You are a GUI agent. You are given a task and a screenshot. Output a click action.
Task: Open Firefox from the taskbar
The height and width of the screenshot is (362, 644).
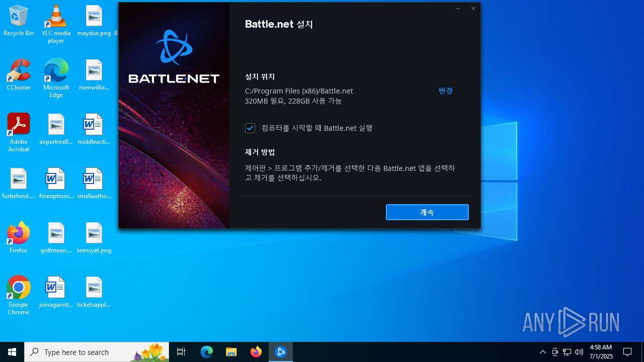(x=256, y=352)
